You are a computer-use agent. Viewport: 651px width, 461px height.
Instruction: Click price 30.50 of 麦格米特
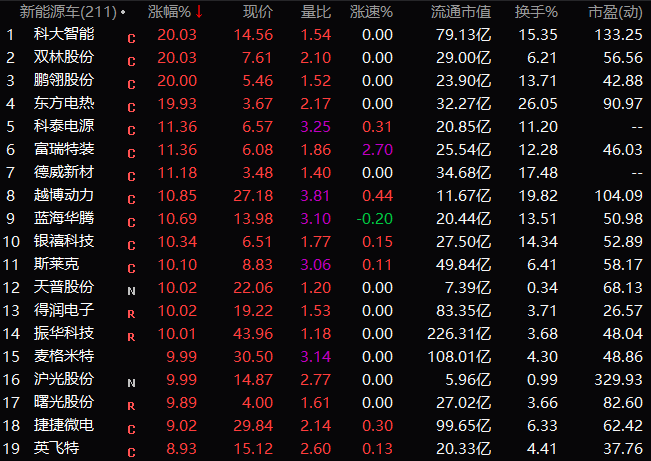pyautogui.click(x=253, y=356)
